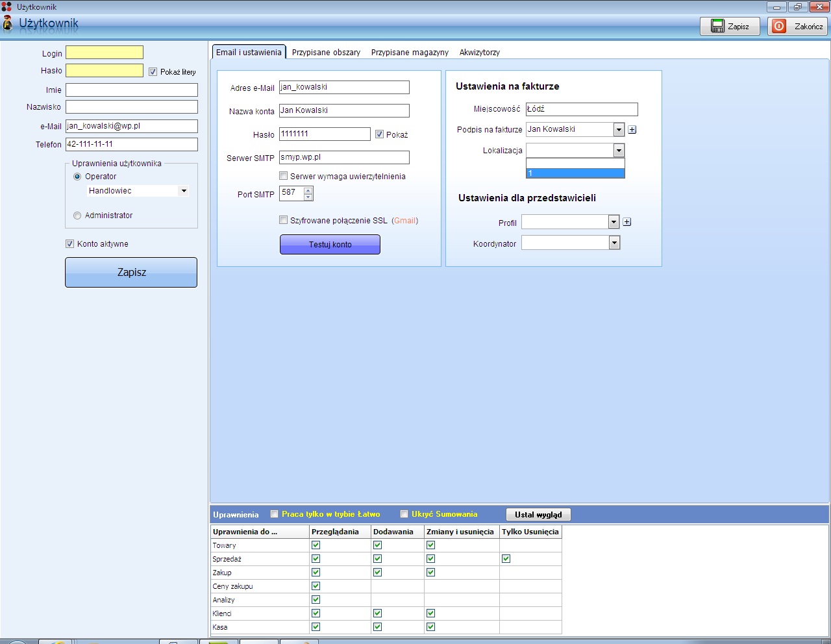Switch to Przypisane magazyny tab
Viewport: 831px width, 644px height.
410,53
